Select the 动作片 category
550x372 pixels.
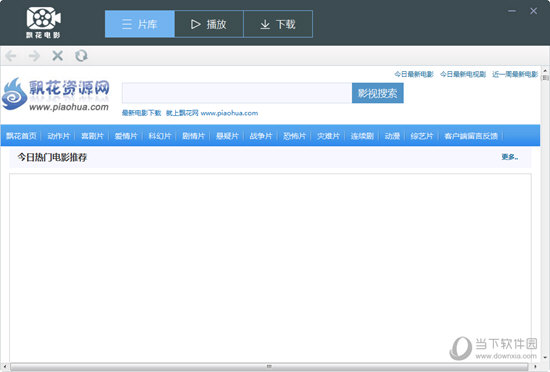59,136
